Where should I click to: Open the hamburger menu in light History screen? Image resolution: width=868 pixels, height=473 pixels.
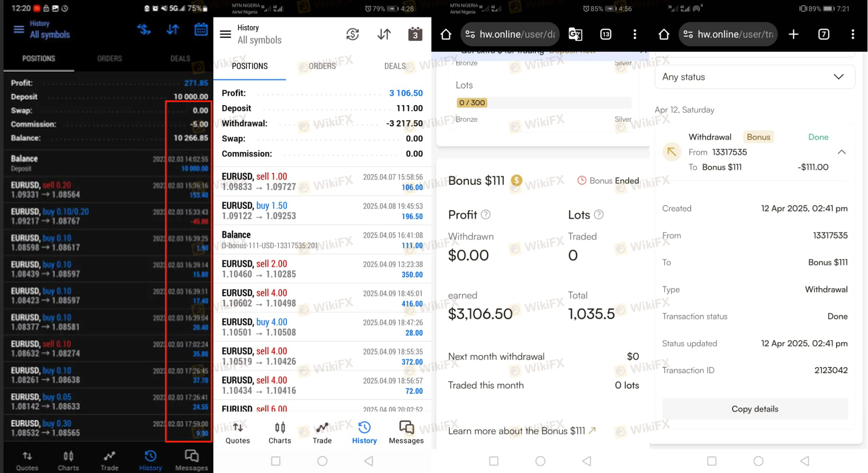pyautogui.click(x=225, y=34)
